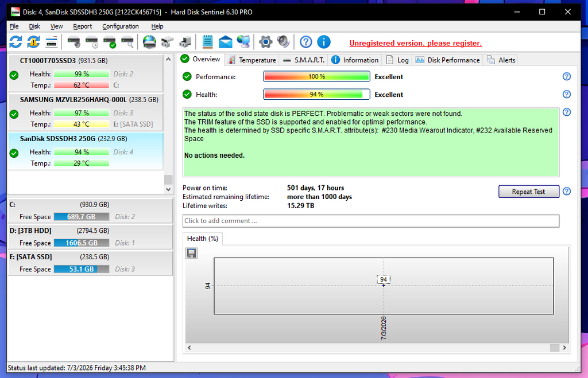Viewport: 588px width, 378px height.
Task: Click the loudspeaker sound toolbar icon
Action: [x=284, y=42]
